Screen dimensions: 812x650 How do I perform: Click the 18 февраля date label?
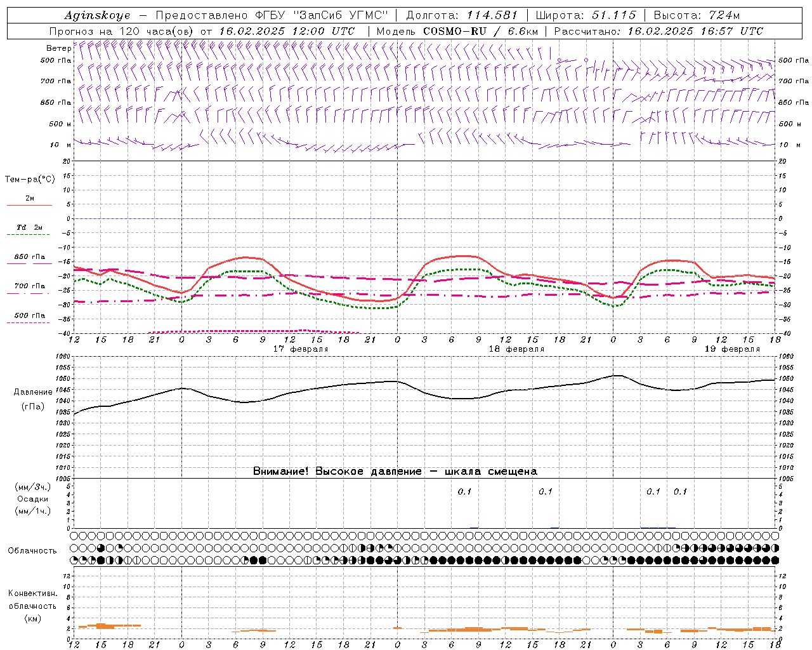point(516,349)
